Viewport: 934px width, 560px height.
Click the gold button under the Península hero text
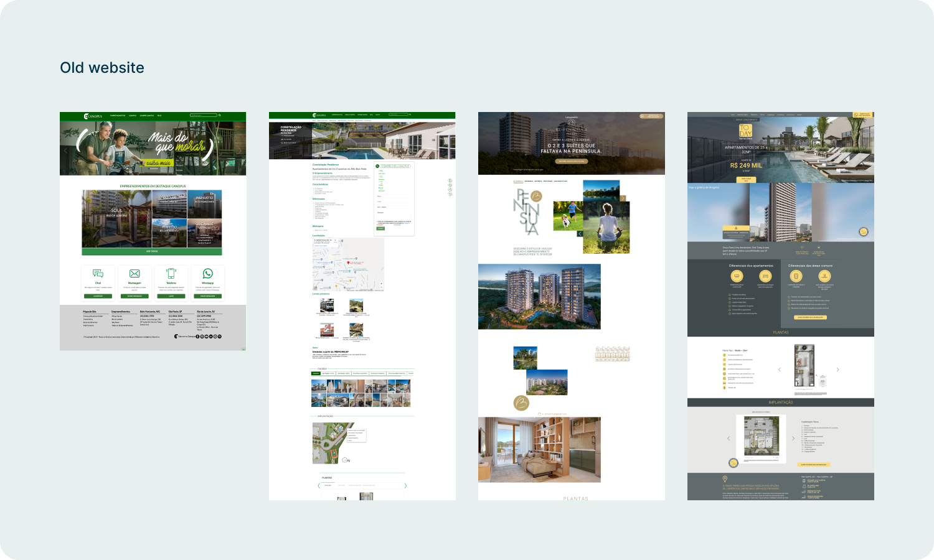click(x=571, y=161)
